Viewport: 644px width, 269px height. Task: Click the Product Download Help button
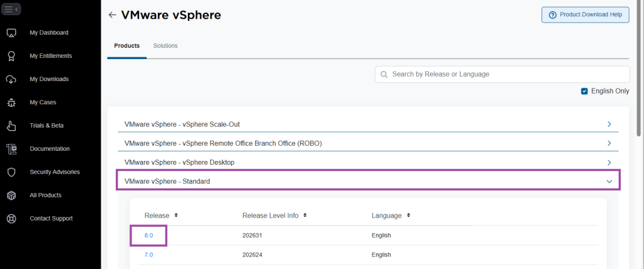coord(585,15)
